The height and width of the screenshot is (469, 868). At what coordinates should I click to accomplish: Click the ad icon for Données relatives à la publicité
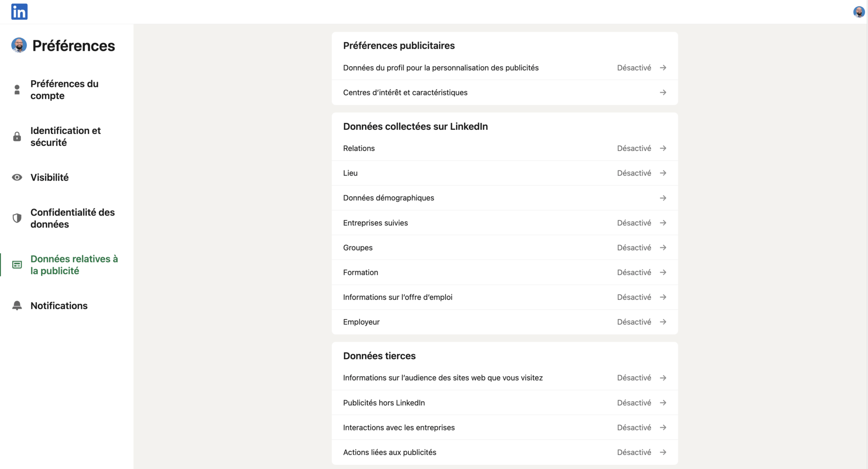(x=17, y=265)
